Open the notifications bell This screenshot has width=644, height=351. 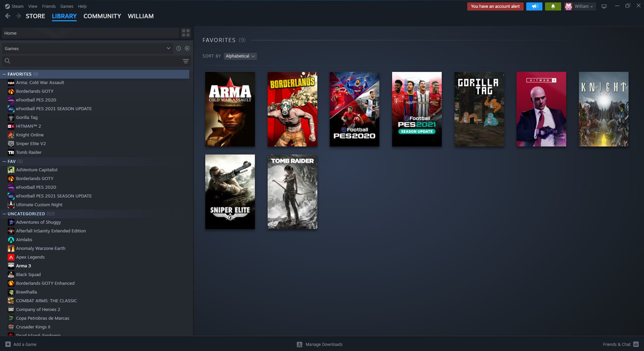point(553,7)
